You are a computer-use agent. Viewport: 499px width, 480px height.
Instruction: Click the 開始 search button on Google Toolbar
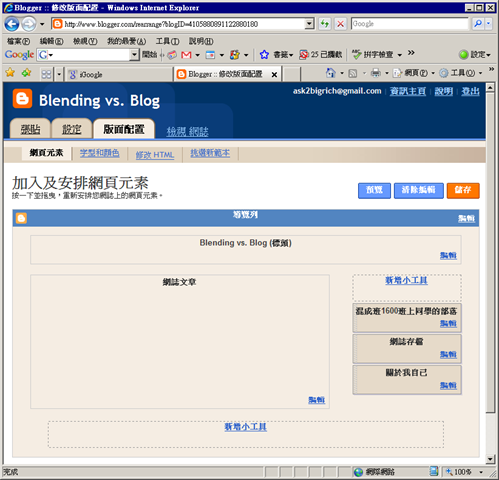click(x=149, y=54)
